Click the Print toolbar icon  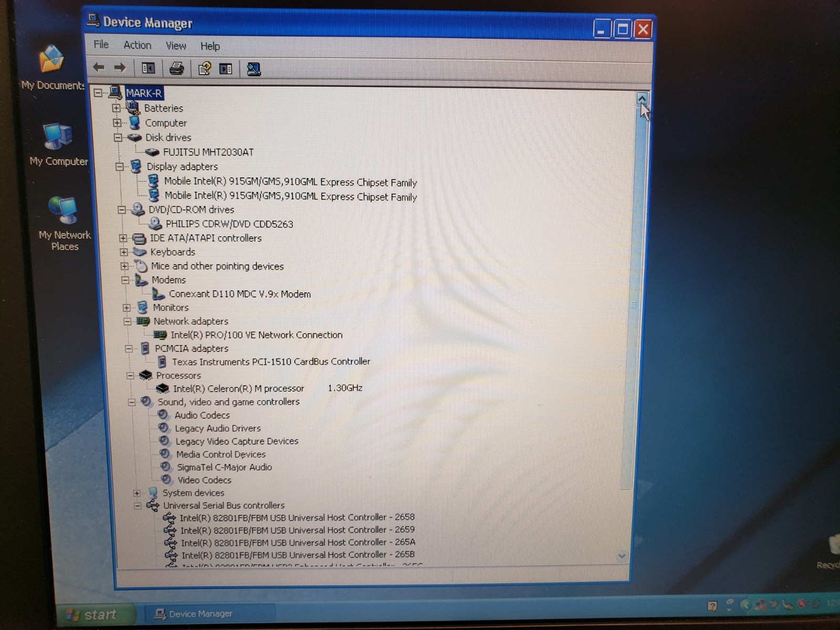point(177,68)
